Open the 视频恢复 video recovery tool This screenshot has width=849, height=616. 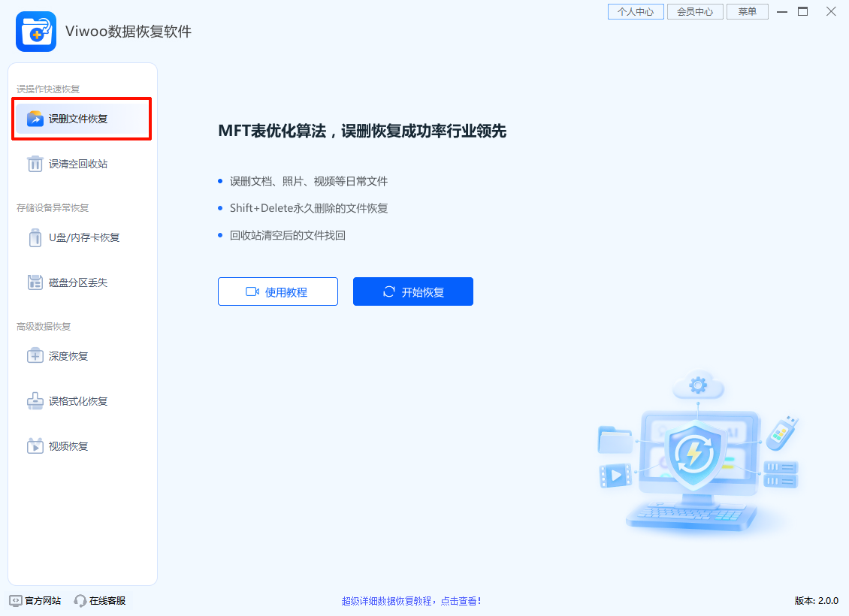[x=58, y=445]
